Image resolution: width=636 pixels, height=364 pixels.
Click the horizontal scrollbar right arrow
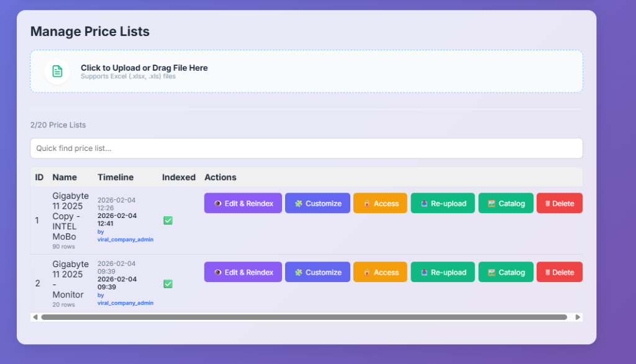(x=578, y=317)
